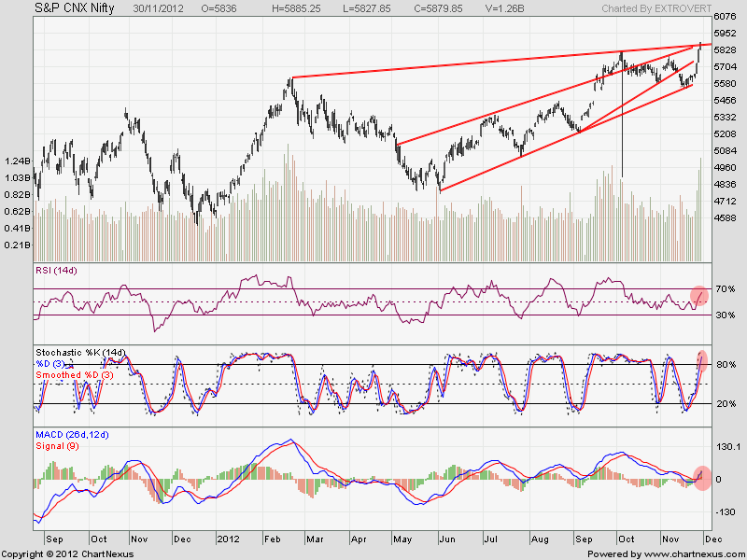Click the pink highlight circle on RSI line
Viewport: 747px width, 560px height.
click(x=700, y=296)
